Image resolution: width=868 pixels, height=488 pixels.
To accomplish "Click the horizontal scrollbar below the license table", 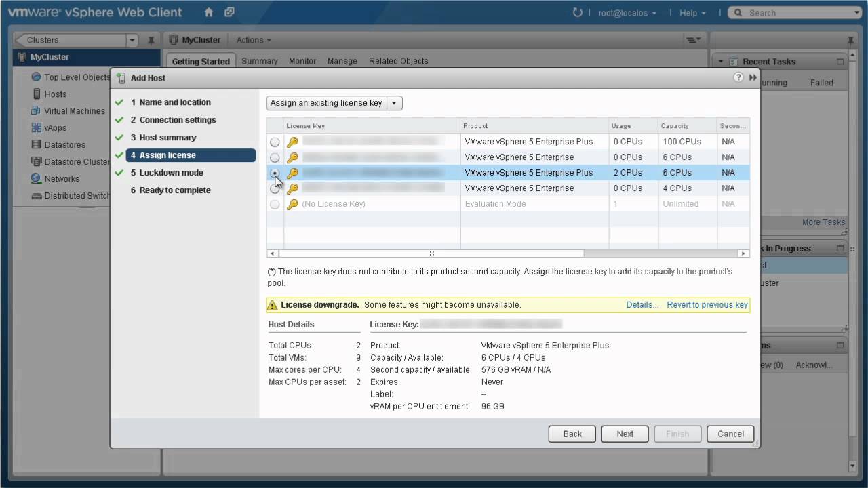I will 431,253.
